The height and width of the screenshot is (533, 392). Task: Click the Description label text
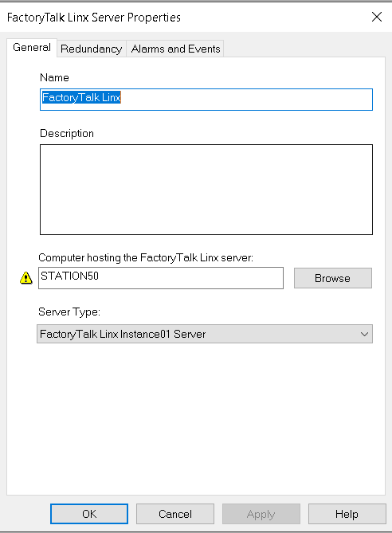click(67, 133)
